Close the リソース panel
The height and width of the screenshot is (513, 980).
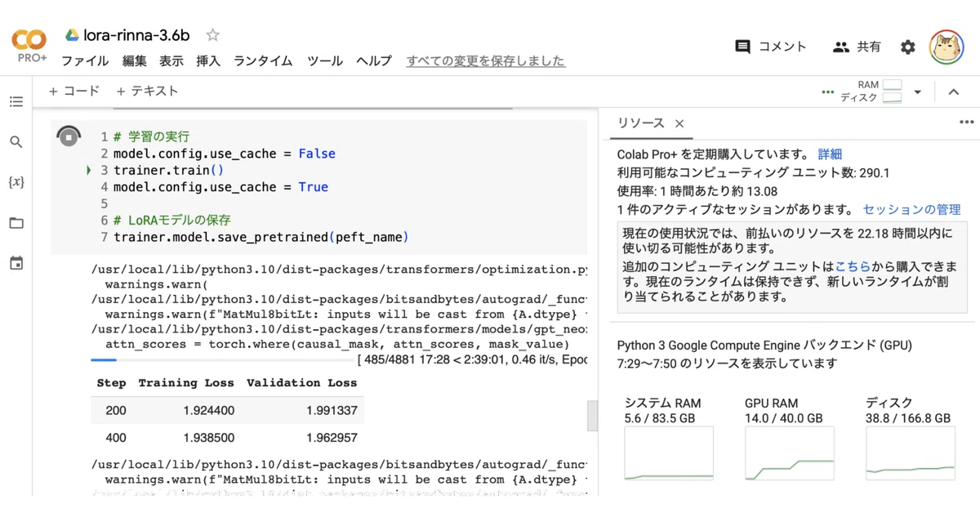coord(679,123)
